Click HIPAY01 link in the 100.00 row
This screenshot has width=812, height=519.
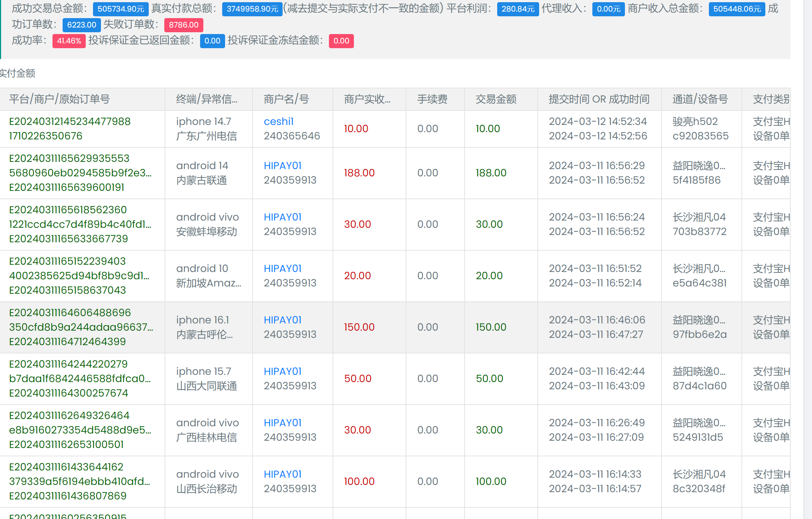282,474
